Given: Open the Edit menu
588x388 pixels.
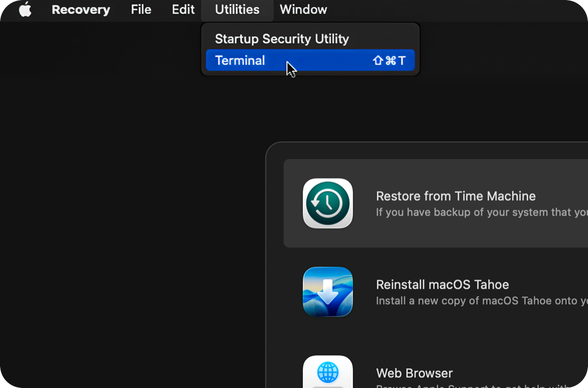Looking at the screenshot, I should (183, 9).
